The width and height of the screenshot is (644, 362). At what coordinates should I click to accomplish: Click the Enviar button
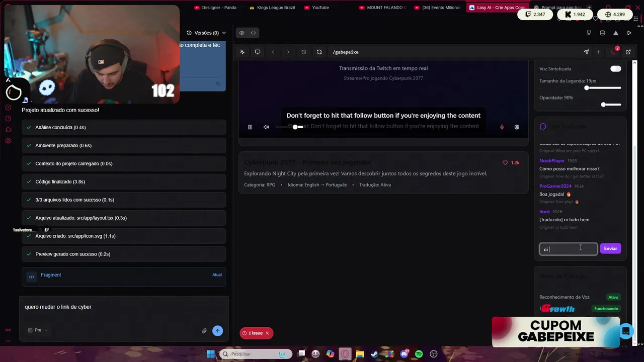click(x=610, y=248)
